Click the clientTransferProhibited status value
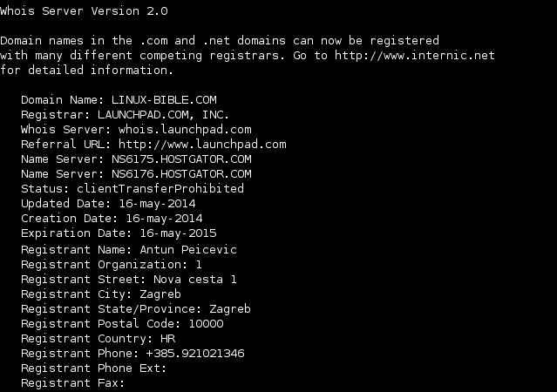Screen dimensions: 557x392 (x=160, y=188)
